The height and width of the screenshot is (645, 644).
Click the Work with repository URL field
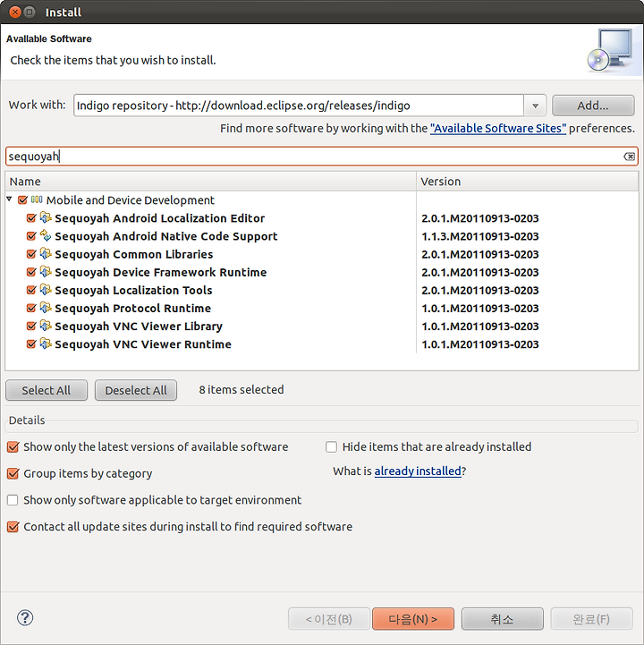click(x=299, y=106)
